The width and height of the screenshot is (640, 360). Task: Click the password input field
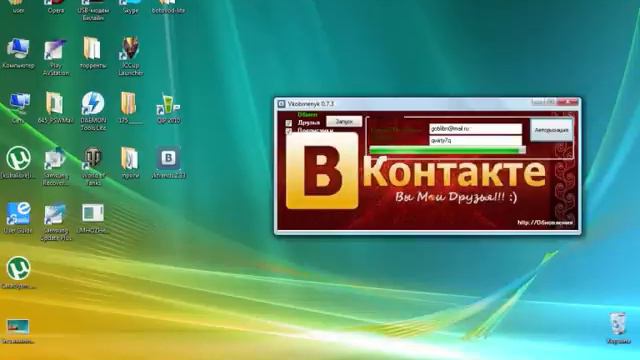(475, 140)
